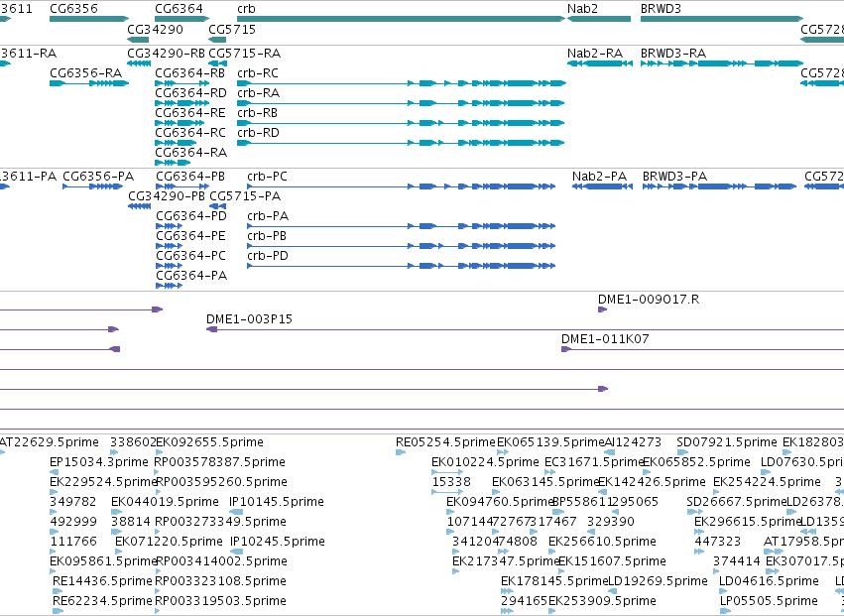The image size is (844, 616).
Task: Select EST EK092655.5prime label
Action: pyautogui.click(x=209, y=442)
